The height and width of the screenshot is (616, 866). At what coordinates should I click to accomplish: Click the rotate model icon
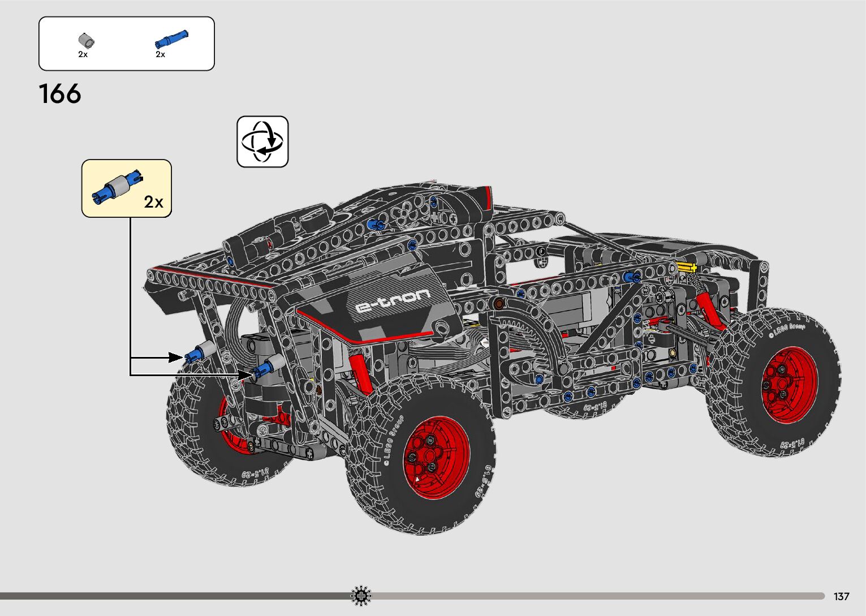point(262,142)
